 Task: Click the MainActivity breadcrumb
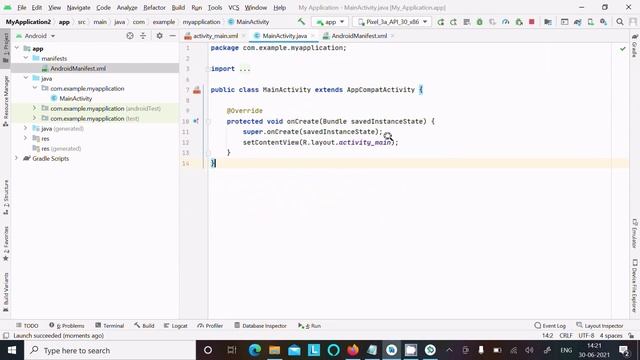tap(248, 22)
